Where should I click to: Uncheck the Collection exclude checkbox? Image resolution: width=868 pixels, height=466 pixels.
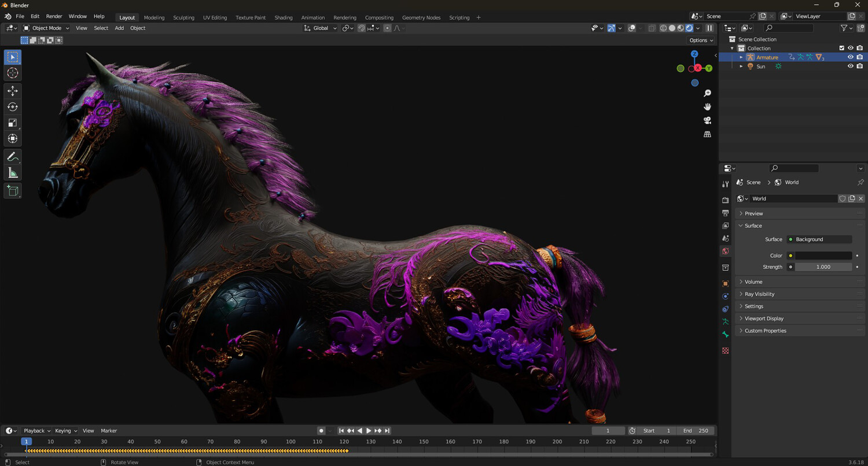(842, 48)
